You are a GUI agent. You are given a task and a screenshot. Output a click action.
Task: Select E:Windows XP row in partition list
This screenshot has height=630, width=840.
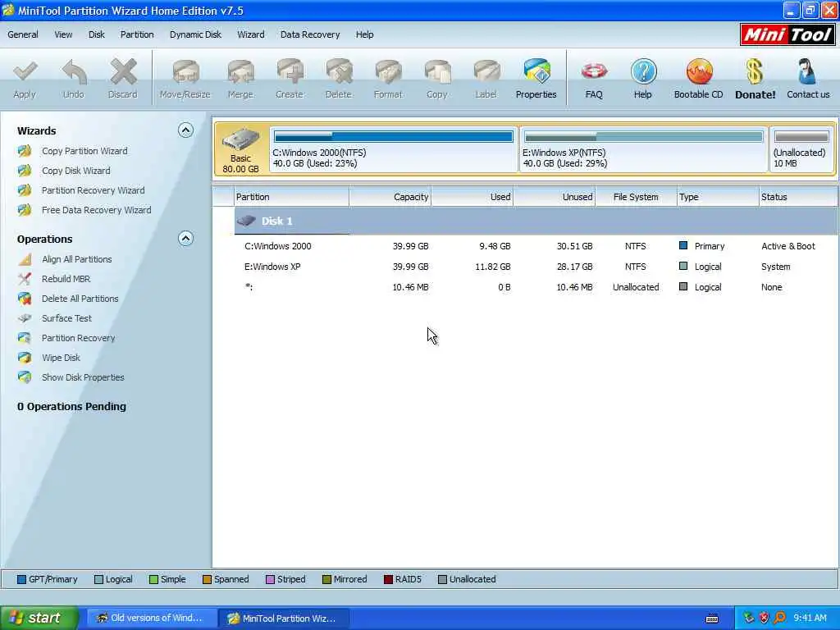[x=536, y=267]
